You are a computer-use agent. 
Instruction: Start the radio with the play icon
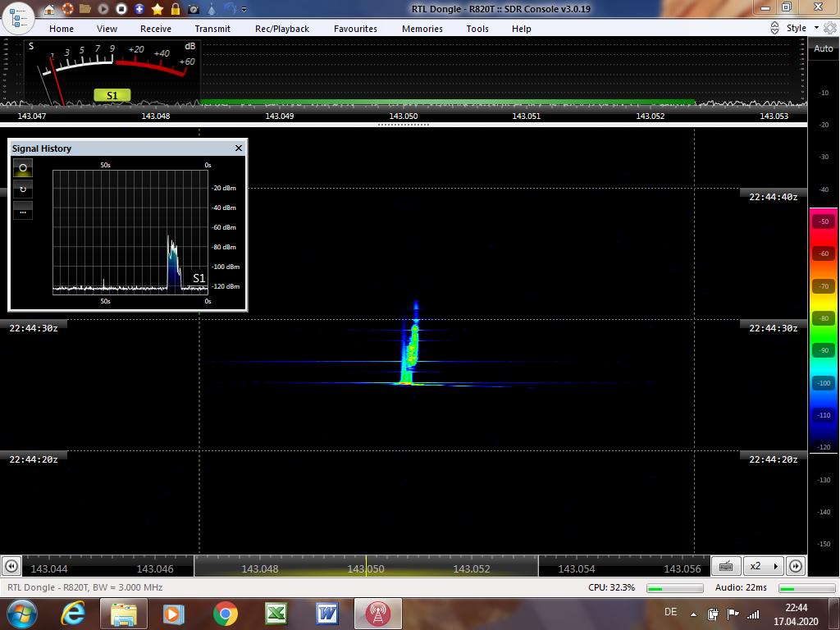click(x=103, y=9)
